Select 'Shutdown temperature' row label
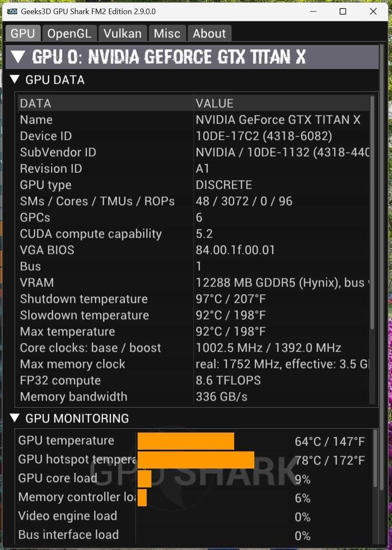The height and width of the screenshot is (550, 392). [84, 299]
